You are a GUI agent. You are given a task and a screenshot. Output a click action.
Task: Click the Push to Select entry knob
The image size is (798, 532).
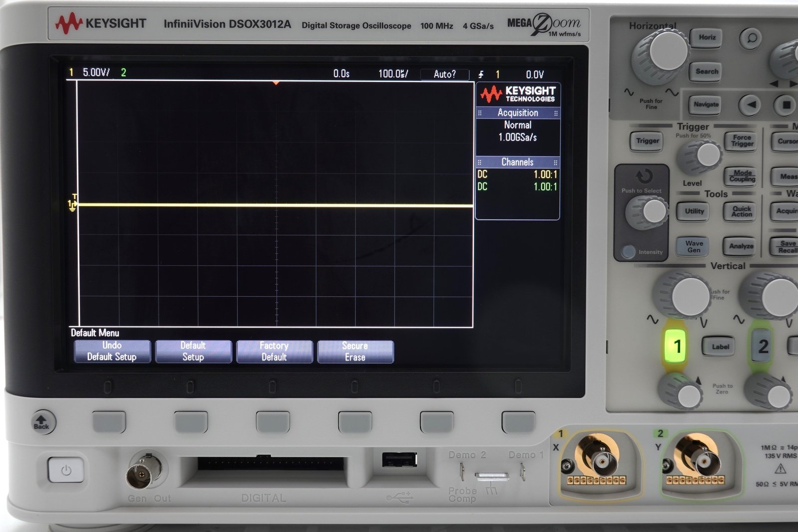click(x=647, y=212)
